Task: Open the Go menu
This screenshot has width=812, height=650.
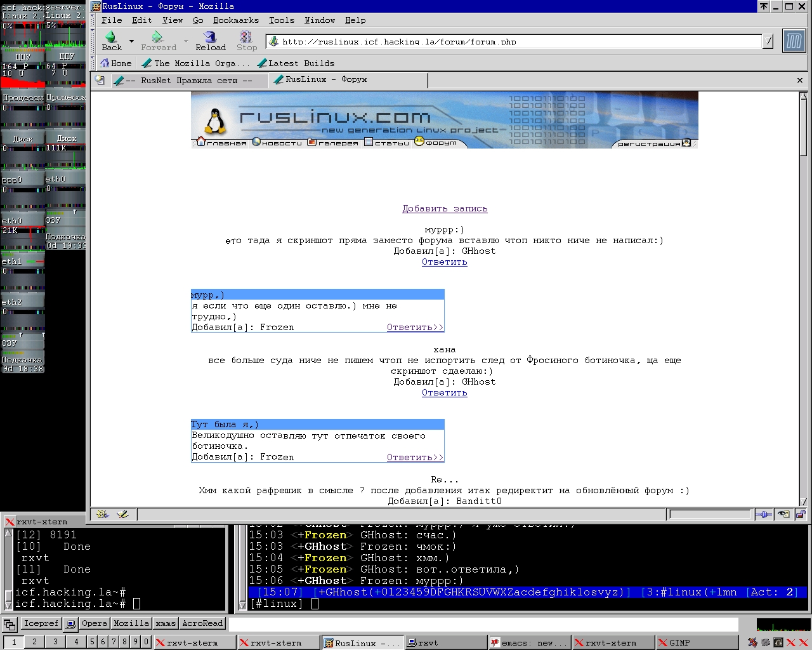Action: [198, 20]
